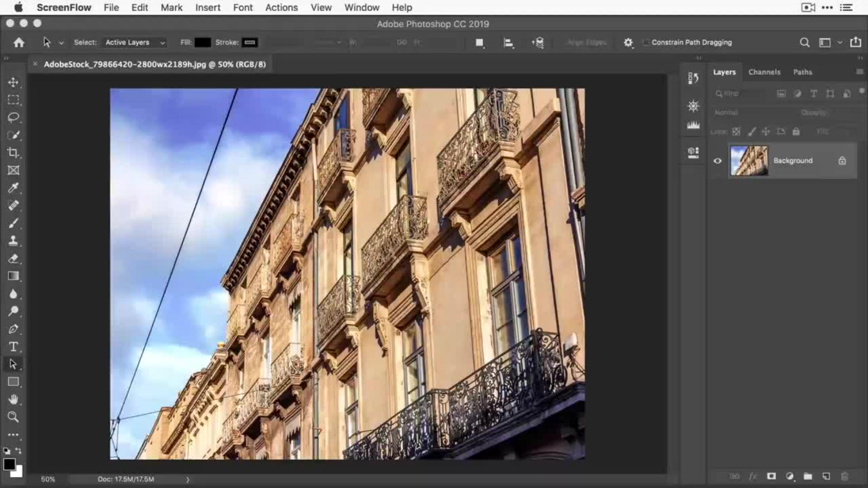
Task: Select the Zoom tool in toolbar
Action: 13,417
